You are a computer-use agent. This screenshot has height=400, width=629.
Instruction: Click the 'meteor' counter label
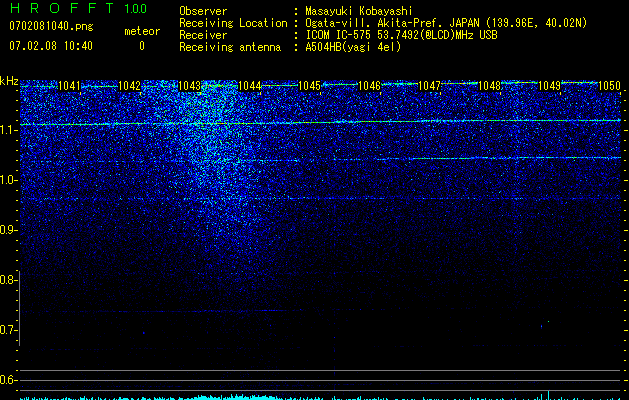pos(142,31)
